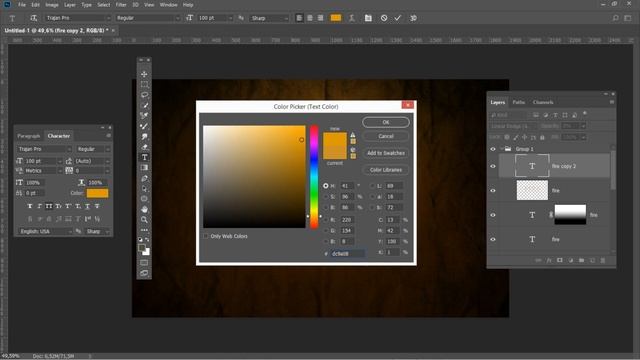
Task: Select the Eraser tool in toolbox
Action: (144, 147)
